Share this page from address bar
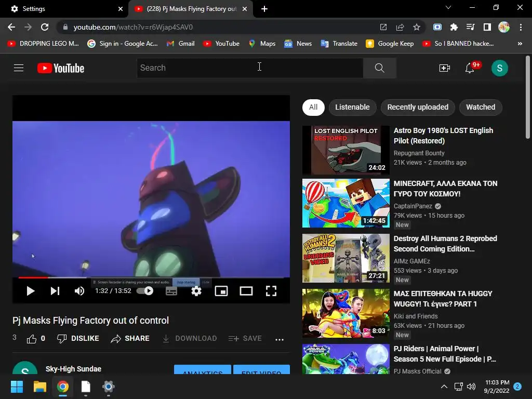 click(x=400, y=27)
